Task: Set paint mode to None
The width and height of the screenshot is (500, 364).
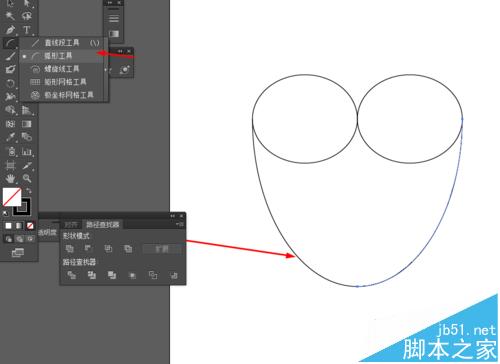Action: click(x=30, y=226)
